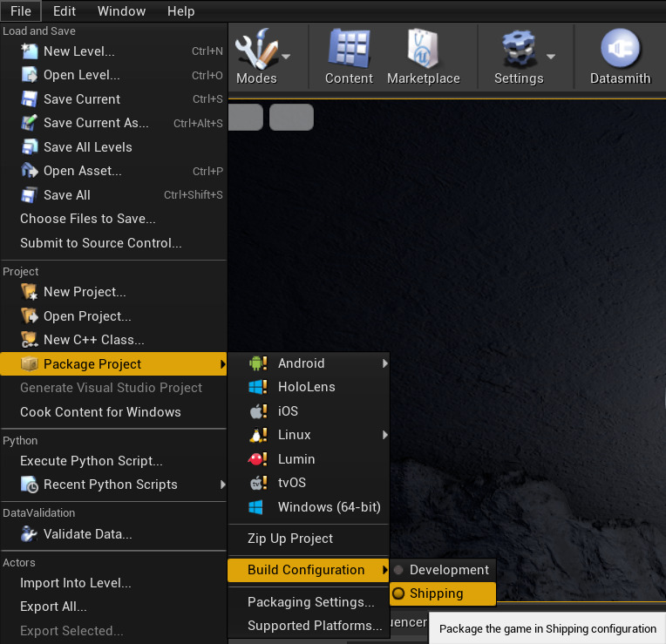Expand the Android platform submenu
Screen dimensions: 666x644
point(384,363)
